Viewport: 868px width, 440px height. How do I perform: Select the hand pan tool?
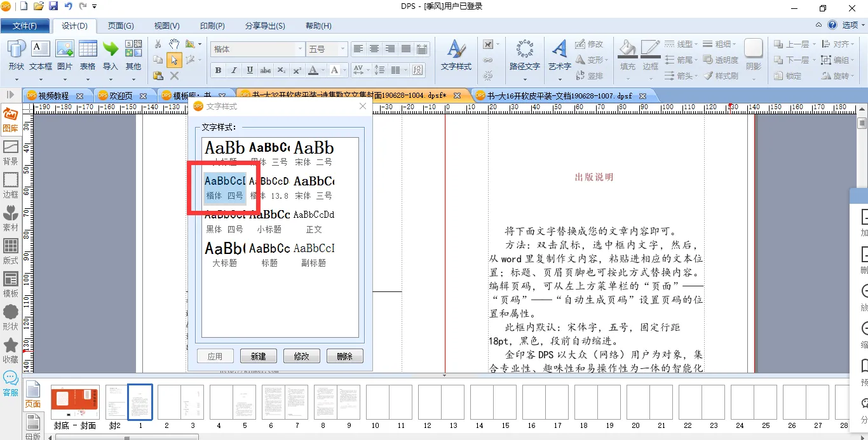174,44
